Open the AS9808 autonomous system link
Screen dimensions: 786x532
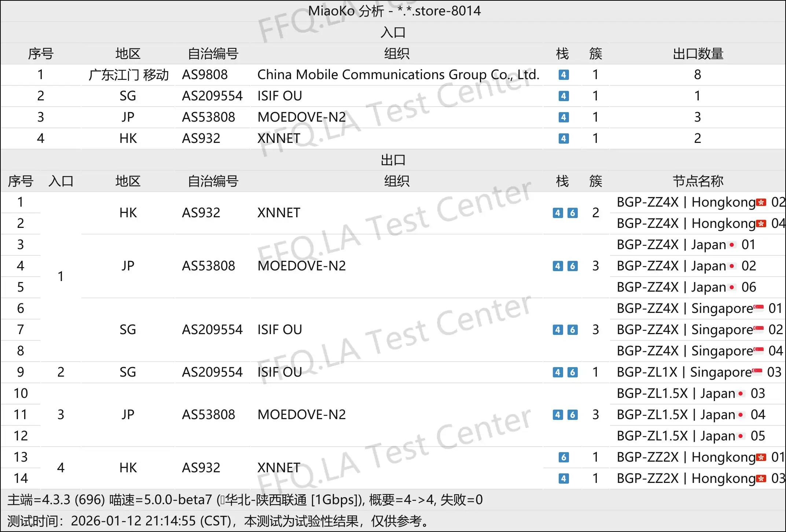tap(204, 75)
